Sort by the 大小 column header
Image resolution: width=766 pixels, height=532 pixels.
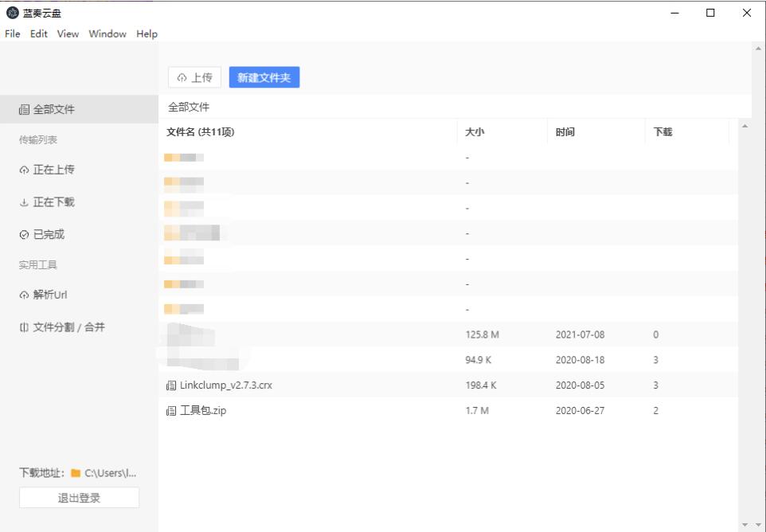(x=475, y=132)
